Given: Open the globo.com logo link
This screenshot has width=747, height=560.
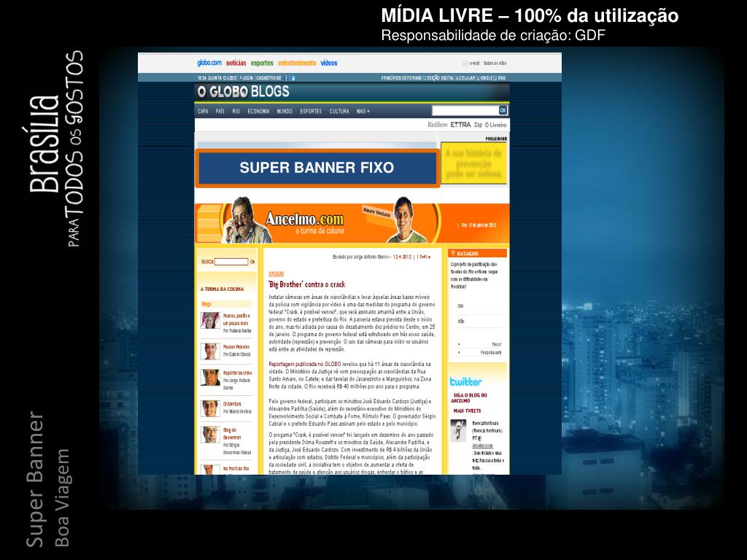Looking at the screenshot, I should pos(209,63).
